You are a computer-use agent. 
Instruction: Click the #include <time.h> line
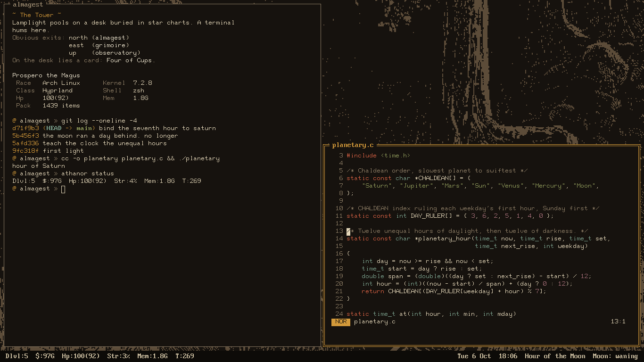379,156
